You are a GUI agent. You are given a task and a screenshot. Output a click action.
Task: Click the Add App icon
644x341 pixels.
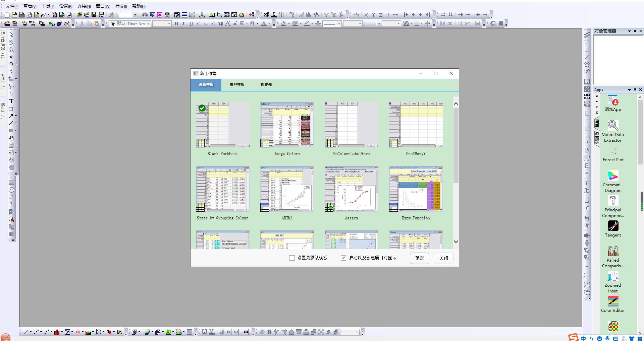point(613,100)
